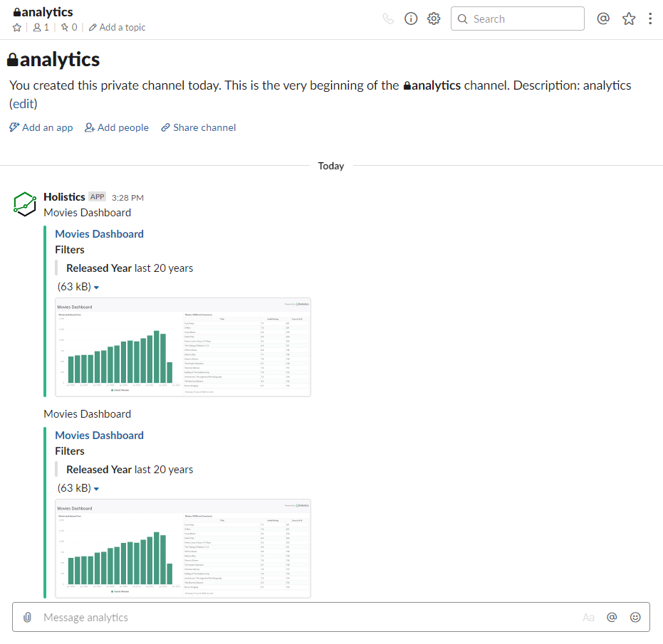Open the emoji picker smiley icon
663x644 pixels.
(x=635, y=618)
